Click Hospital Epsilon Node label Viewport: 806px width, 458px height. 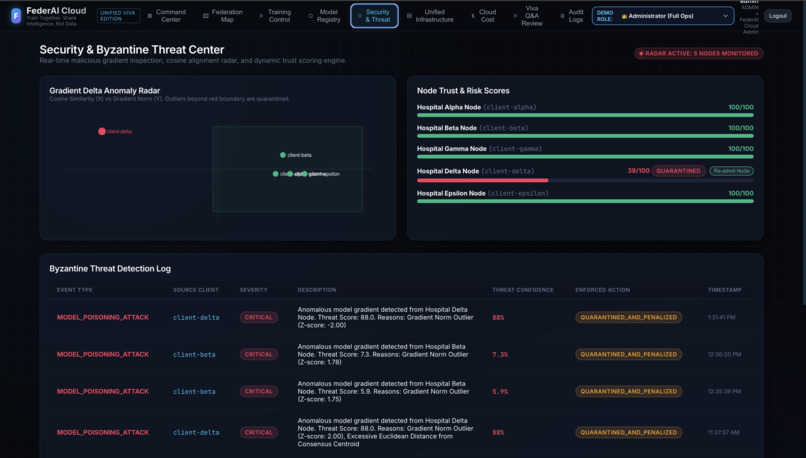coord(451,193)
